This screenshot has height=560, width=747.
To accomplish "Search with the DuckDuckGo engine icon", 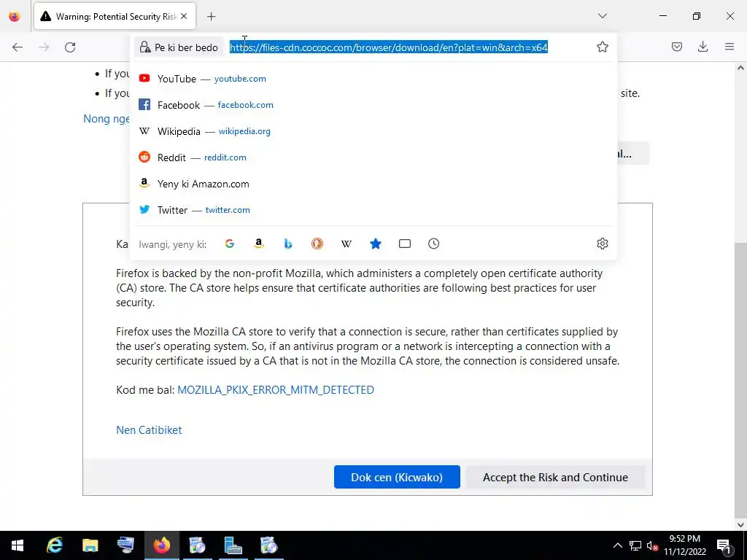I will click(317, 244).
